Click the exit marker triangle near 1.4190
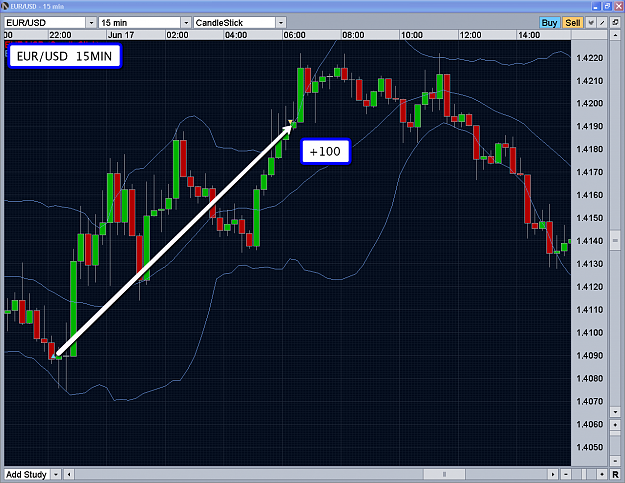The image size is (625, 483). click(x=291, y=122)
